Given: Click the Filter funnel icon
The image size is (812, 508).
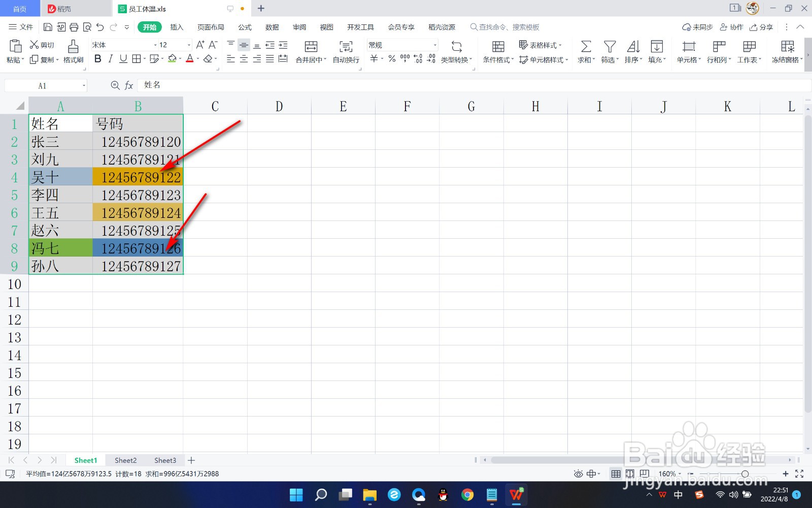Looking at the screenshot, I should (610, 47).
